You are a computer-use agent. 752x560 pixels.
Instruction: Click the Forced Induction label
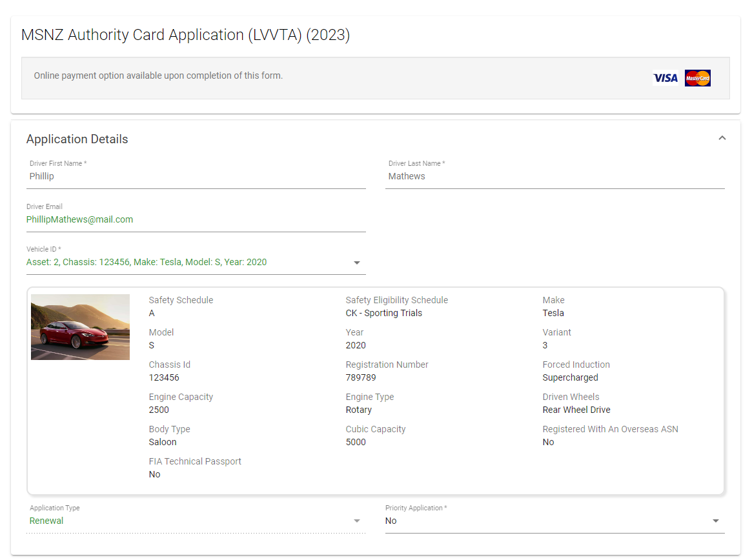click(576, 365)
